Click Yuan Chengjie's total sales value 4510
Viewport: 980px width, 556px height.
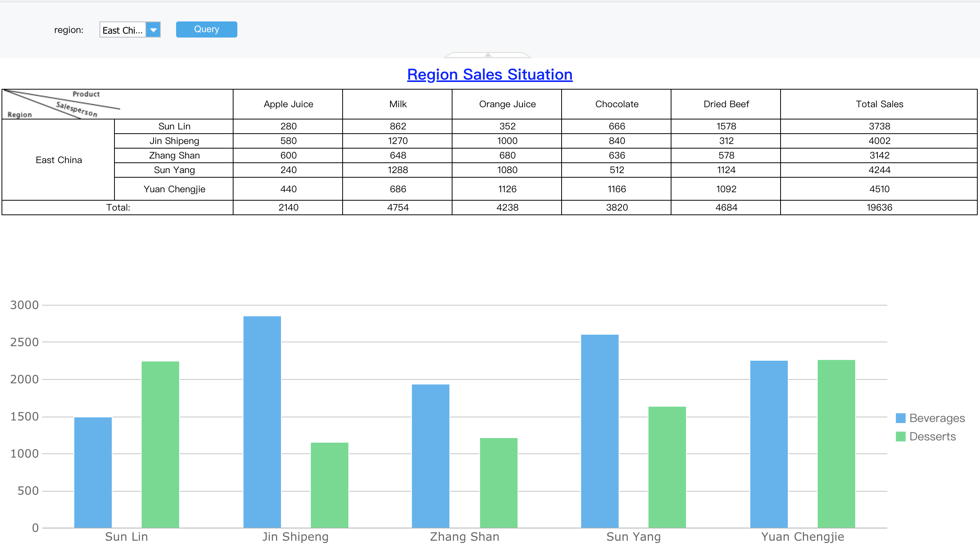click(879, 189)
